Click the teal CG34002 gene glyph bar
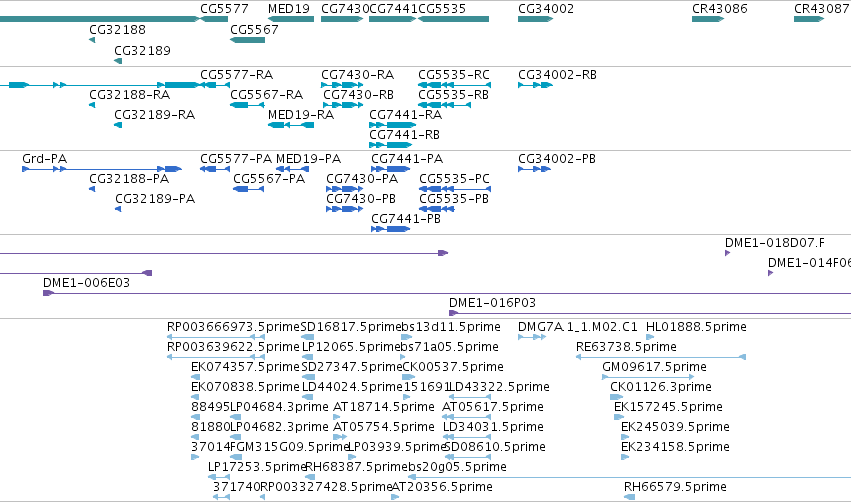 click(x=536, y=19)
